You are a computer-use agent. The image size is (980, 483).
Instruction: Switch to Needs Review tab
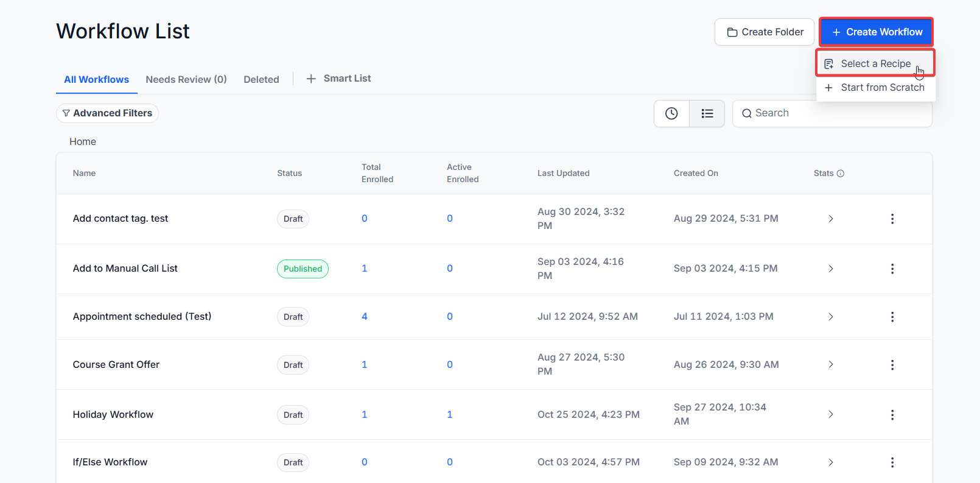(186, 79)
